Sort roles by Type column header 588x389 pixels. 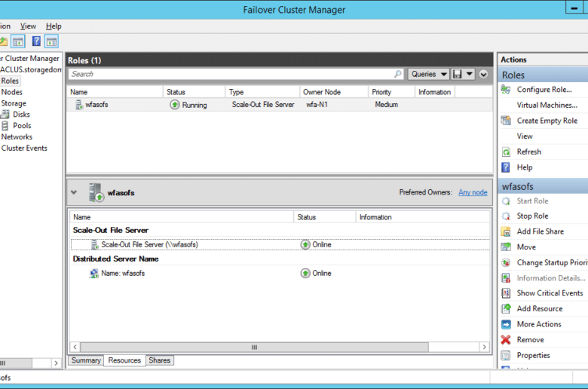pos(262,92)
